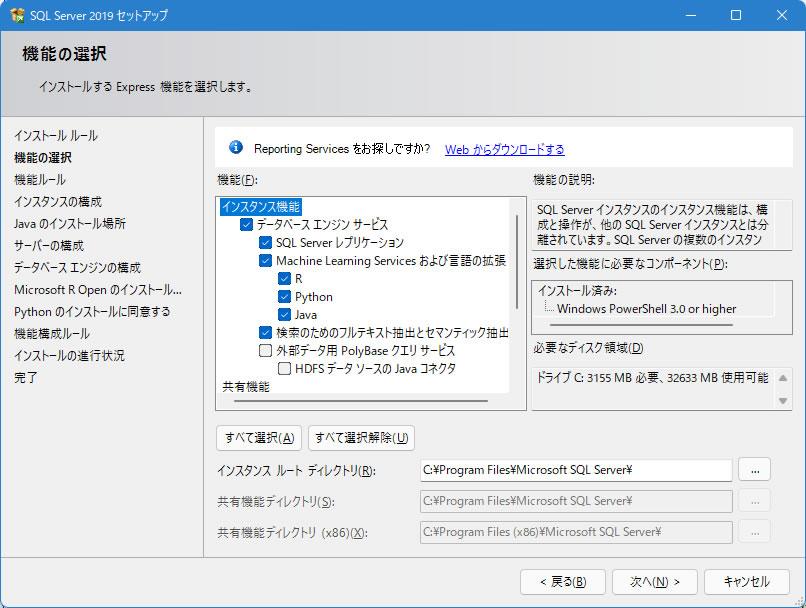Uncheck データベース エンジン サービス checkbox
The image size is (806, 608).
tap(246, 225)
